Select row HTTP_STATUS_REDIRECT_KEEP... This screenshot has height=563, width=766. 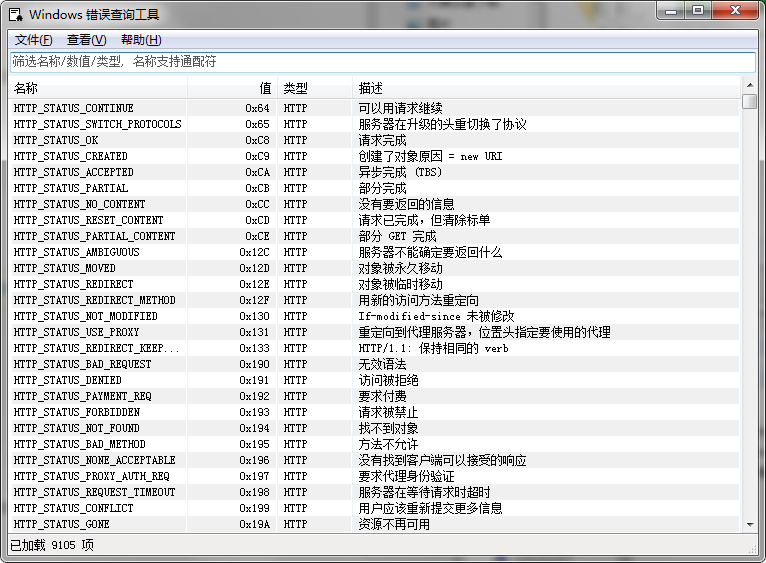pos(374,348)
